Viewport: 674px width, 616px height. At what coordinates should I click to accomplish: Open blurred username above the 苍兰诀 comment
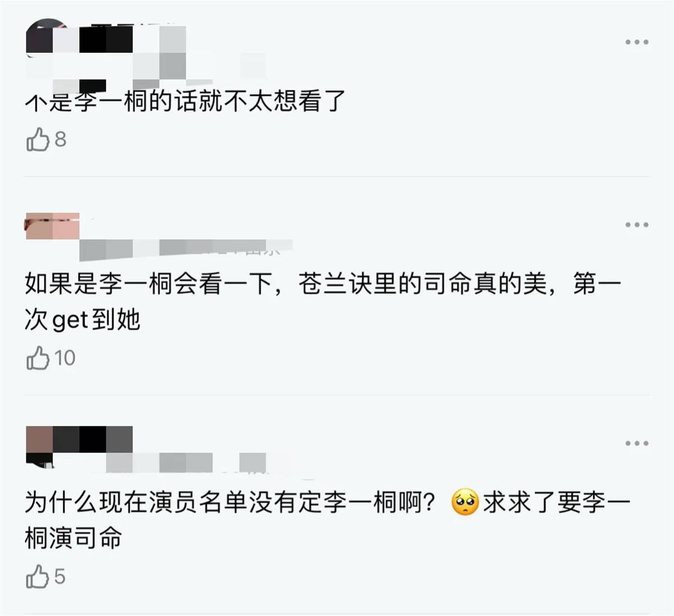185,249
